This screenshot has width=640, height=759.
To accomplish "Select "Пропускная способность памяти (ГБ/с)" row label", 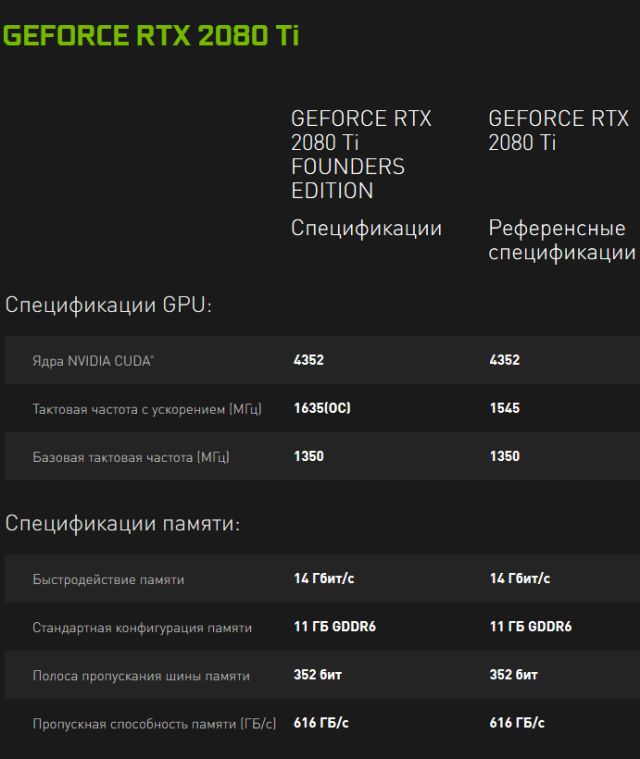I will pyautogui.click(x=154, y=724).
